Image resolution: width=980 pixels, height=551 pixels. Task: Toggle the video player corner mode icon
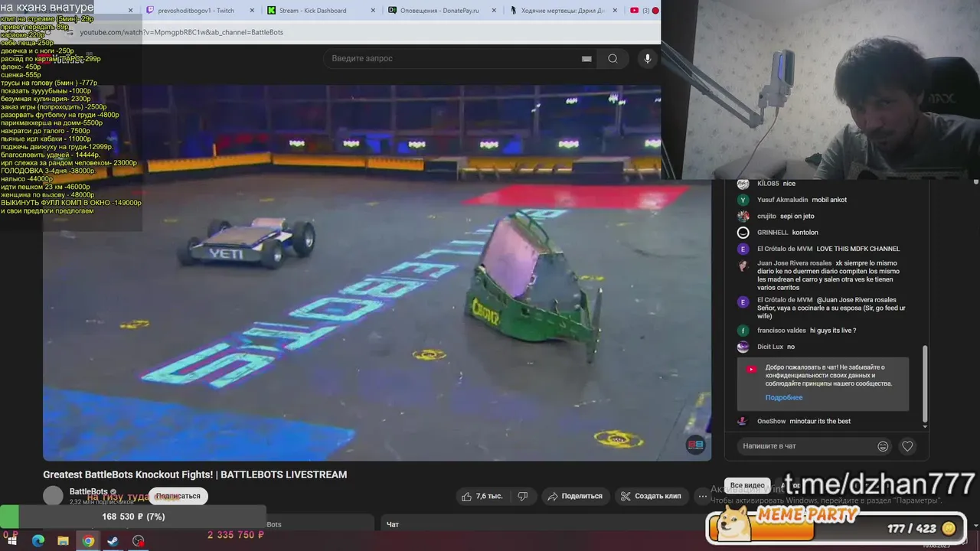click(695, 445)
